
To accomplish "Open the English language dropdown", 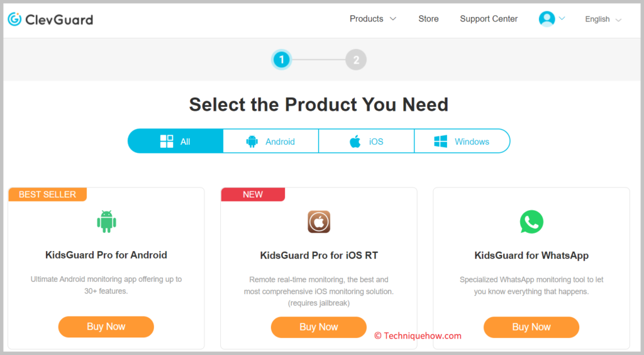I will (603, 20).
